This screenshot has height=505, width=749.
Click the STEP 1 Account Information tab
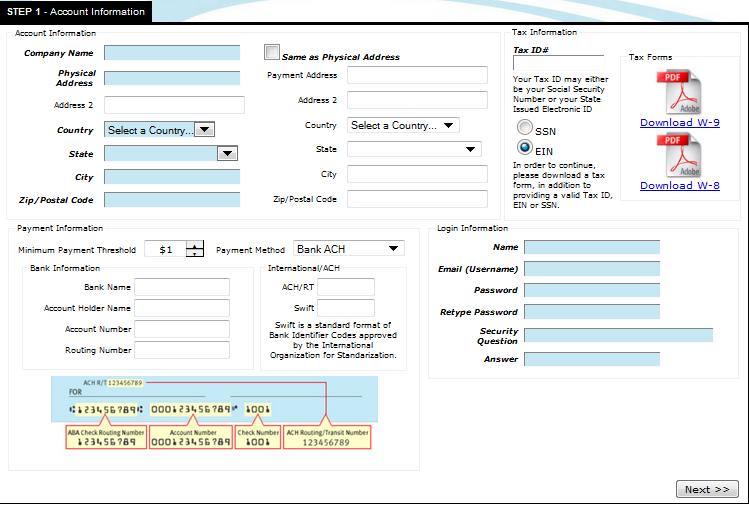(x=76, y=12)
